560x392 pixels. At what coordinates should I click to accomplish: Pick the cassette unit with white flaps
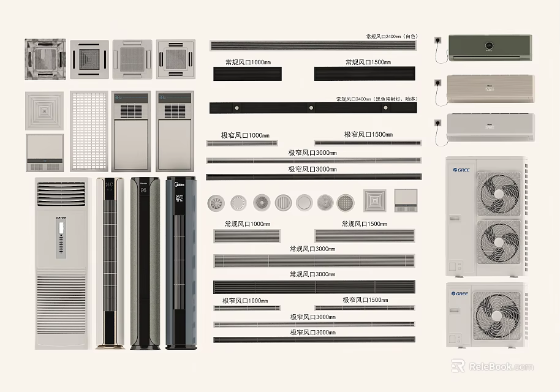(x=132, y=59)
